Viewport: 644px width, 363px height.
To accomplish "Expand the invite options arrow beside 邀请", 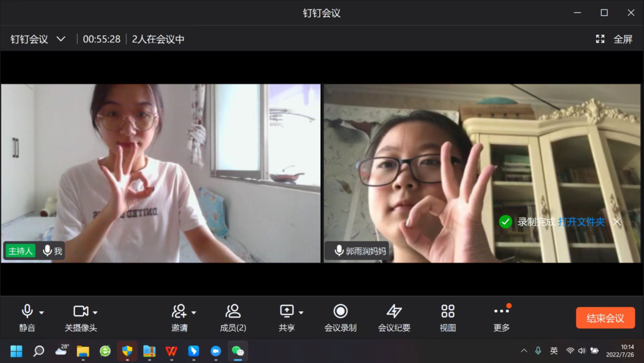I will tap(194, 313).
